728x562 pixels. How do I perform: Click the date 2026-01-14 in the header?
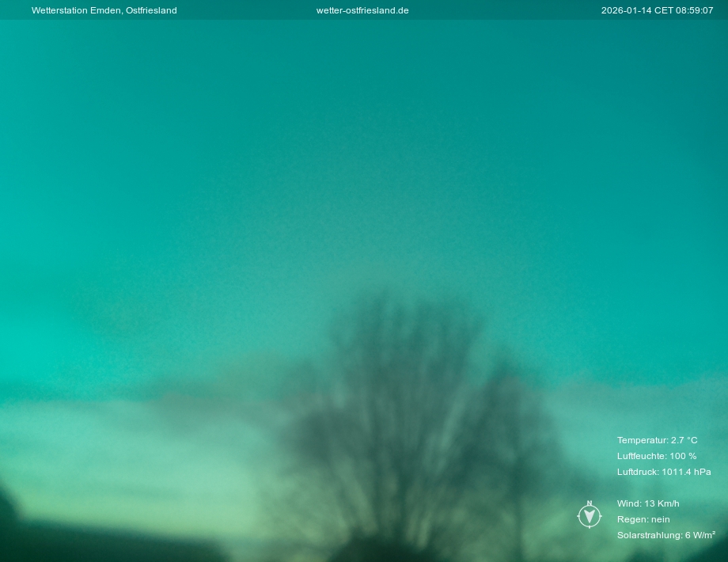click(625, 10)
